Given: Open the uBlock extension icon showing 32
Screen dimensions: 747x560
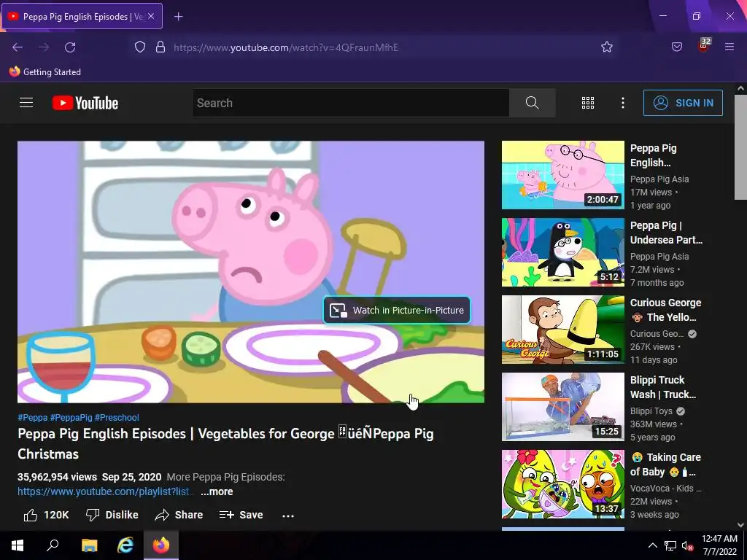Looking at the screenshot, I should pos(704,46).
